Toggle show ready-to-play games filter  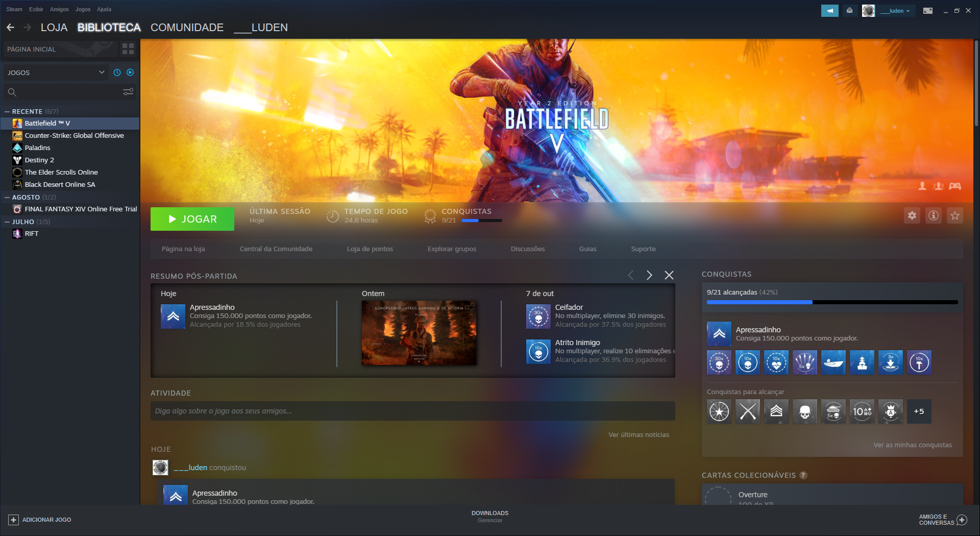[130, 72]
